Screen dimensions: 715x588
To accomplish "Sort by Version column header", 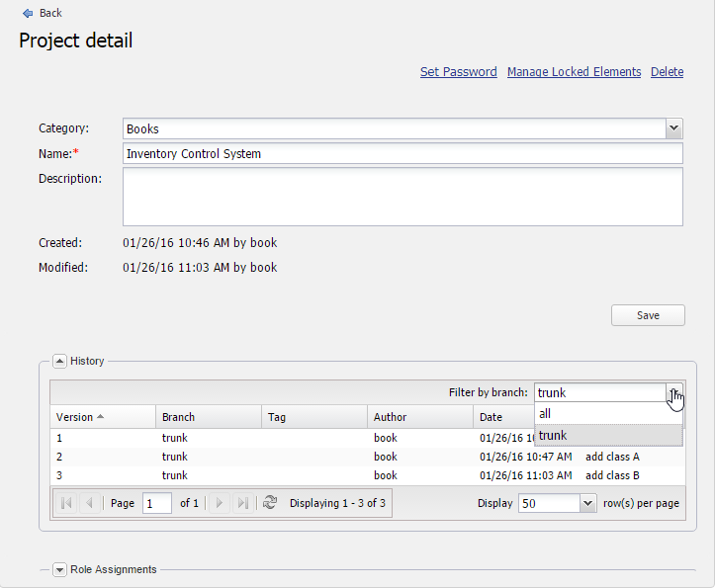I will (x=75, y=417).
